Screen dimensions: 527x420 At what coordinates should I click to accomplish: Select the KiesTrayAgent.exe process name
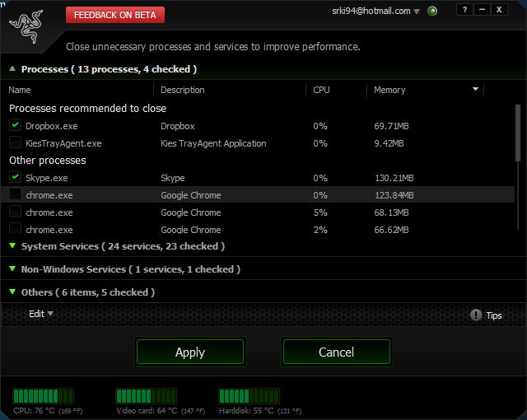click(63, 143)
